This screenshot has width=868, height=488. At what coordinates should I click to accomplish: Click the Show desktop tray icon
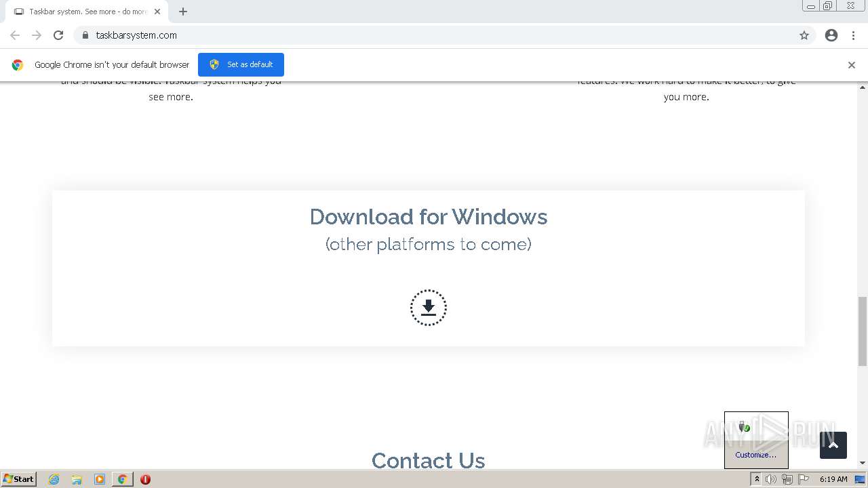pyautogui.click(x=860, y=479)
